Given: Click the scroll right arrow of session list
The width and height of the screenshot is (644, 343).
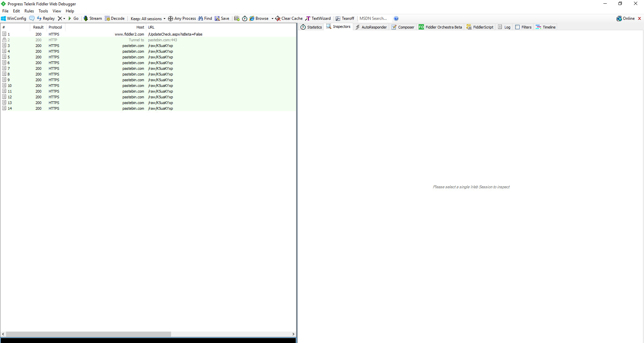Looking at the screenshot, I should pos(293,334).
